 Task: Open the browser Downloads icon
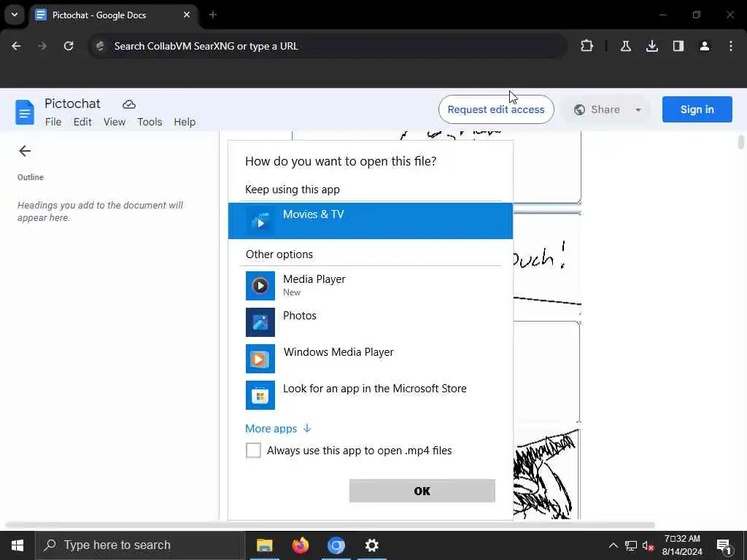[x=651, y=46]
